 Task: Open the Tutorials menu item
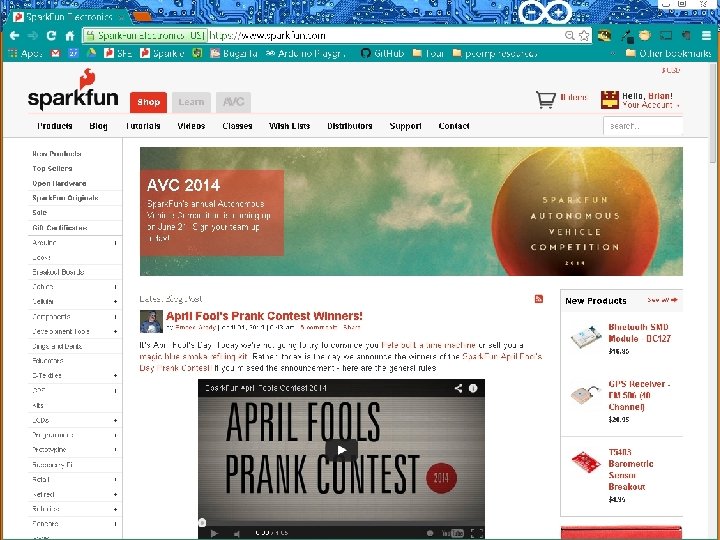point(143,126)
